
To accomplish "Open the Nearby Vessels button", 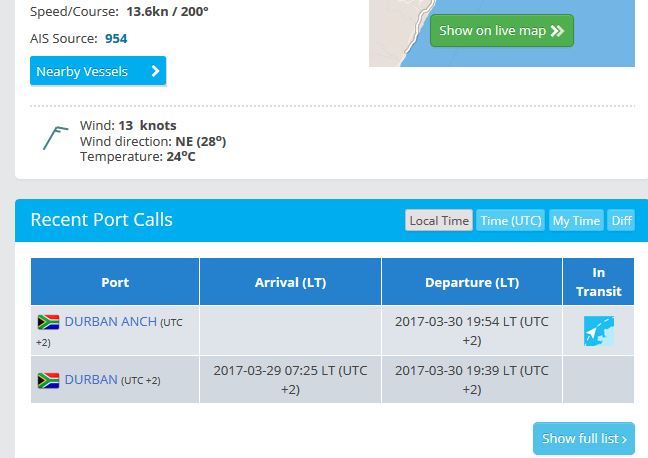I will (98, 71).
